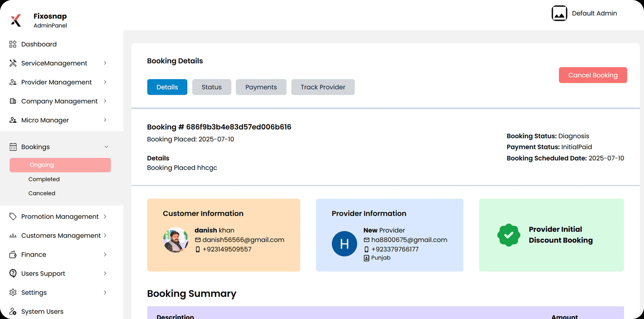Click the System Users icon

click(13, 311)
